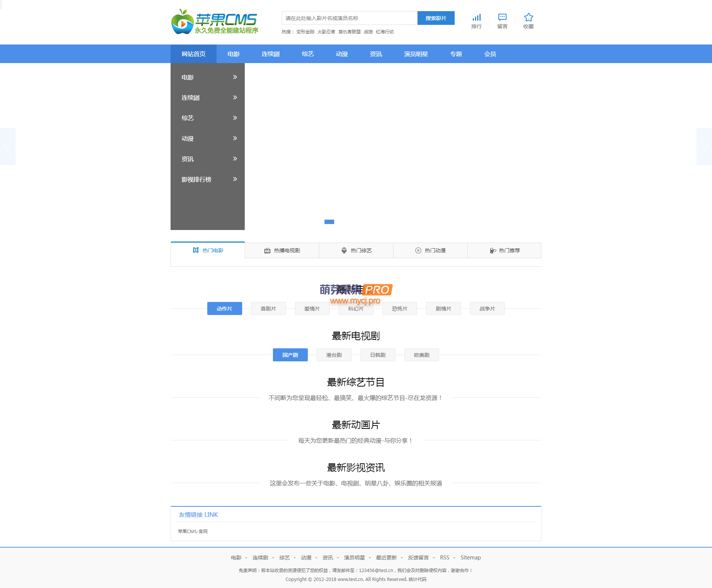Click the 最新影视资讯 section heading
This screenshot has height=588, width=712.
[x=356, y=468]
